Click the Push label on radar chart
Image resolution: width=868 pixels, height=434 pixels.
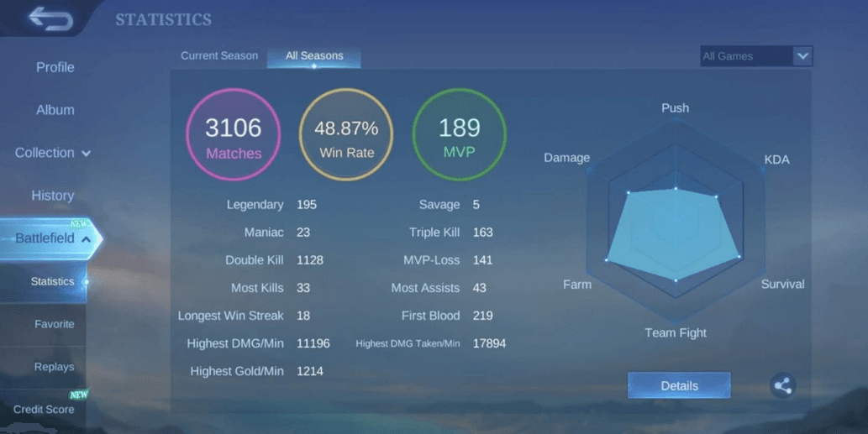tap(676, 107)
